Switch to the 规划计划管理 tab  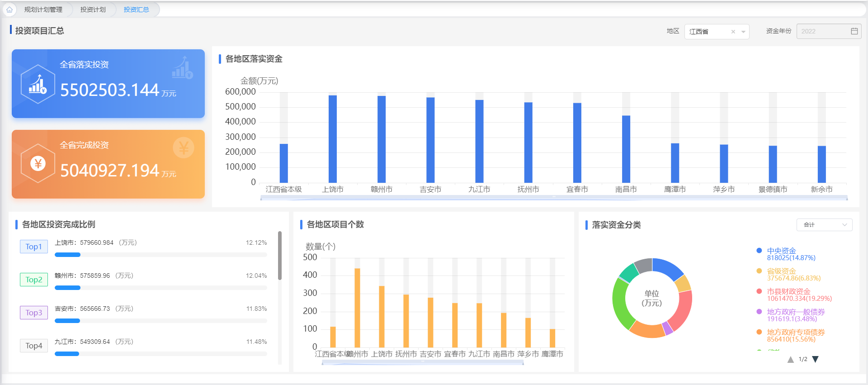click(43, 10)
